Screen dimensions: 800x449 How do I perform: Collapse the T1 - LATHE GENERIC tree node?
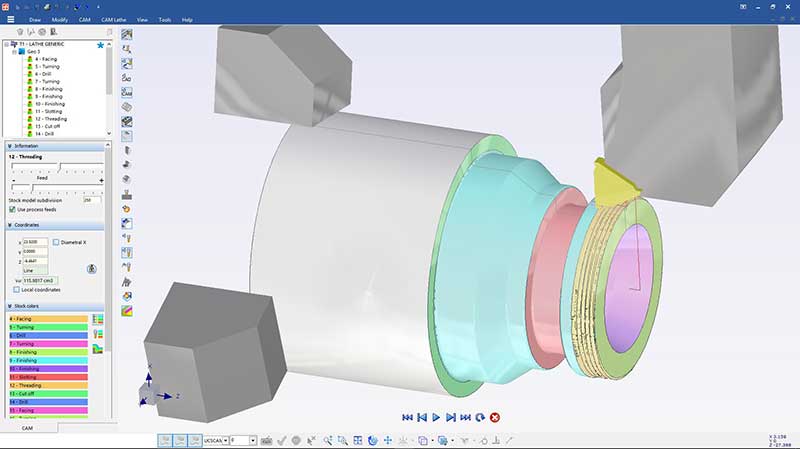click(6, 45)
